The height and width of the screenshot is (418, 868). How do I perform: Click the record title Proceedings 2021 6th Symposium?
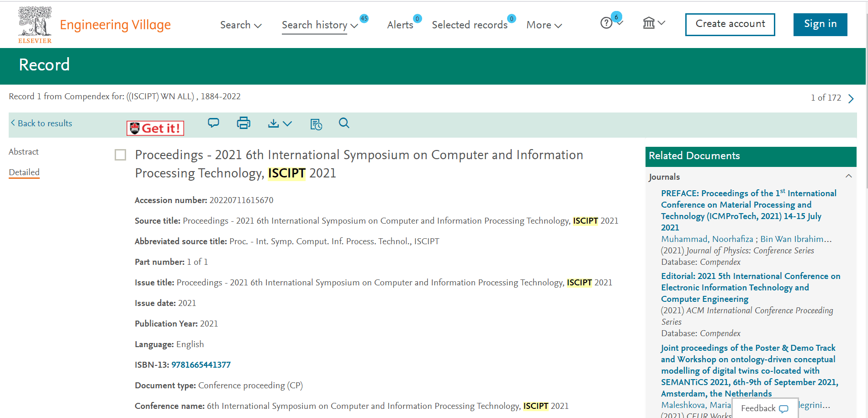359,164
